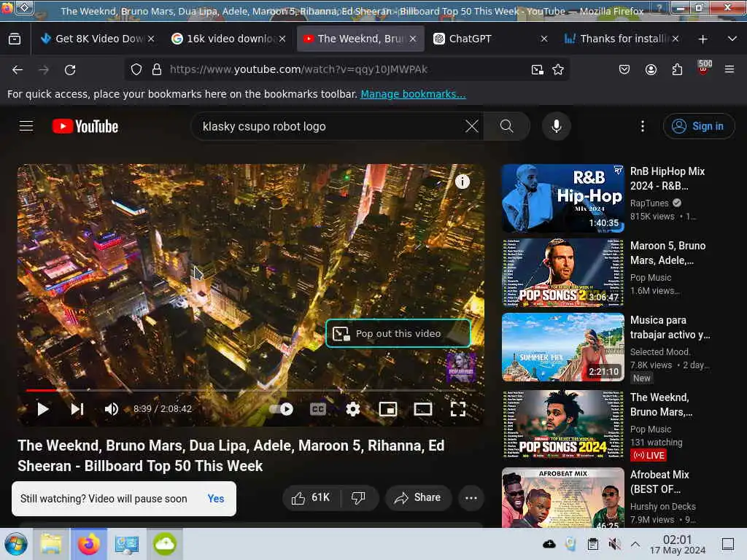Viewport: 747px width, 560px height.
Task: Open YouTube settings three-dot menu
Action: (643, 126)
